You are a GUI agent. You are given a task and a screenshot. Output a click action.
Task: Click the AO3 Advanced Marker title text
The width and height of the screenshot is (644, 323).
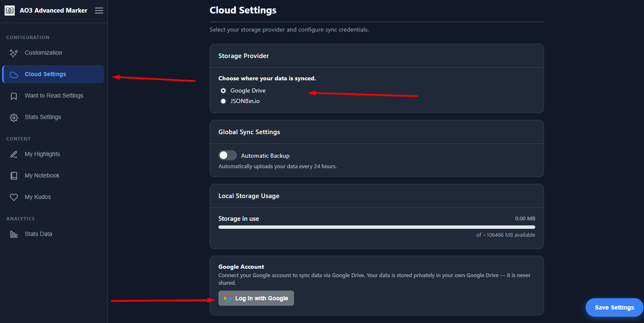pos(53,11)
